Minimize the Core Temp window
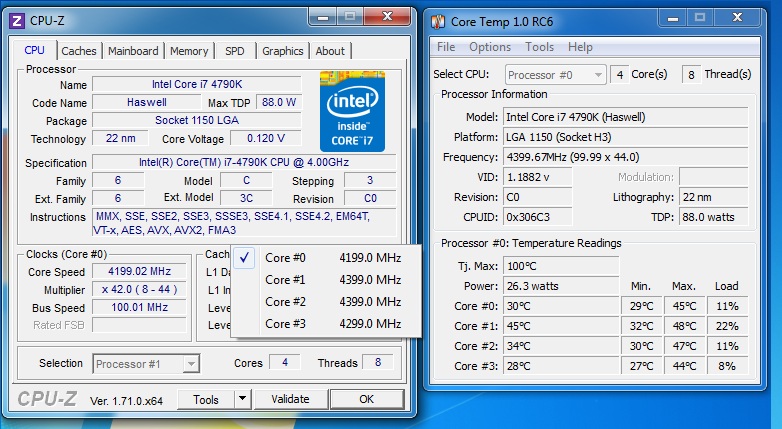This screenshot has width=782, height=429. tap(673, 18)
